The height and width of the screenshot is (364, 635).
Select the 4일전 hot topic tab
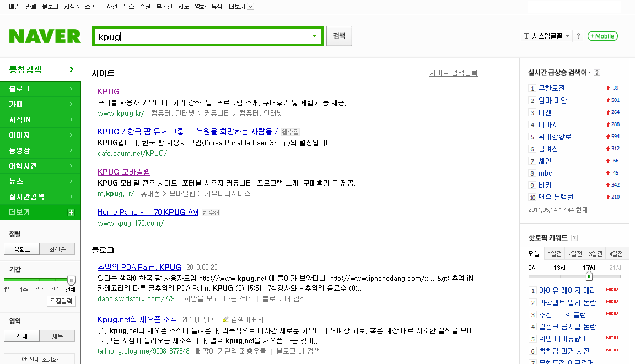coord(616,254)
